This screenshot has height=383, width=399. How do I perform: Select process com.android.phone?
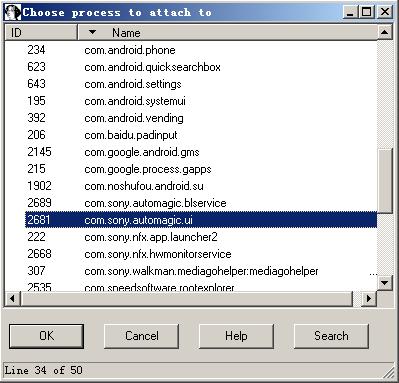coord(201,50)
